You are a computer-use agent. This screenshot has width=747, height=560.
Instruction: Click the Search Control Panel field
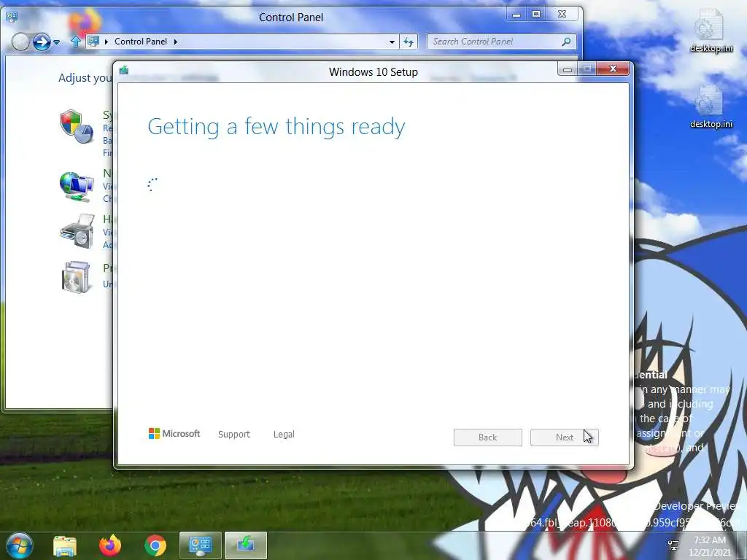[502, 42]
